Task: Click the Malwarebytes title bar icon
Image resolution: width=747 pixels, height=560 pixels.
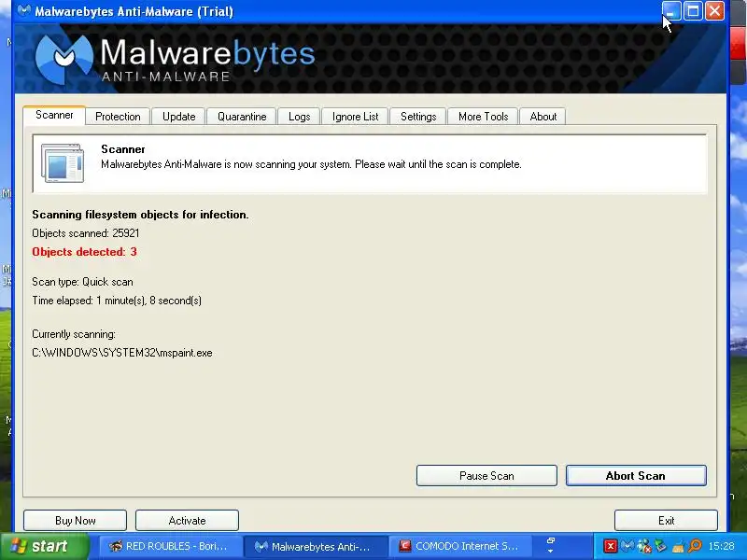Action: pos(24,10)
